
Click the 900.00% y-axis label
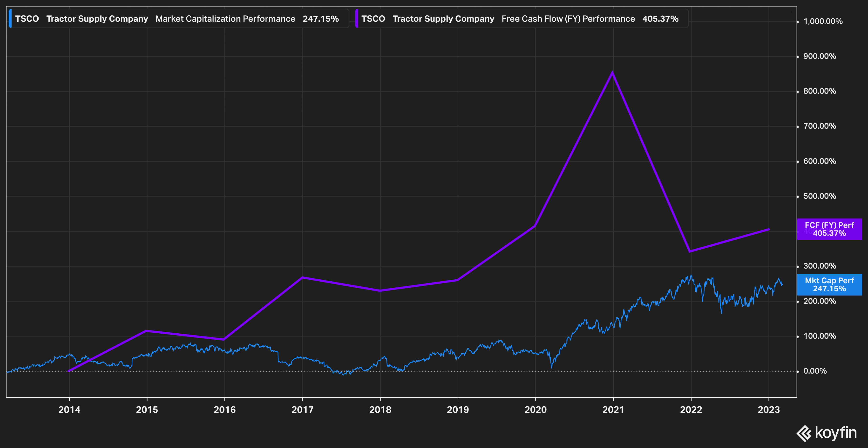[x=820, y=56]
